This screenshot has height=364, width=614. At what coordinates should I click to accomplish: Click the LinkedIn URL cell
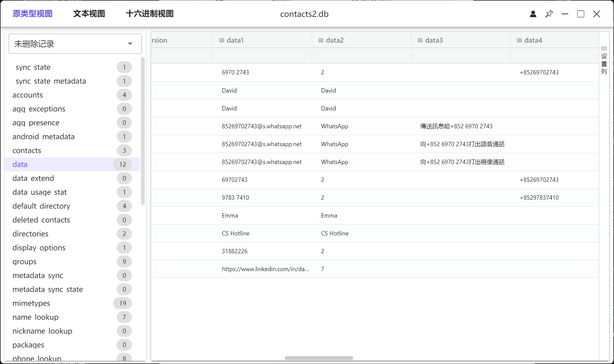(x=265, y=269)
